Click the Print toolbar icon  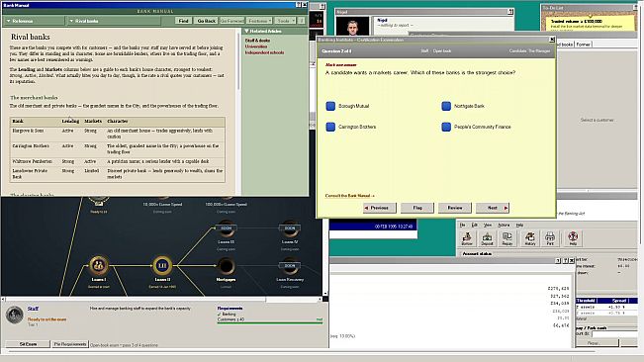[x=550, y=238]
